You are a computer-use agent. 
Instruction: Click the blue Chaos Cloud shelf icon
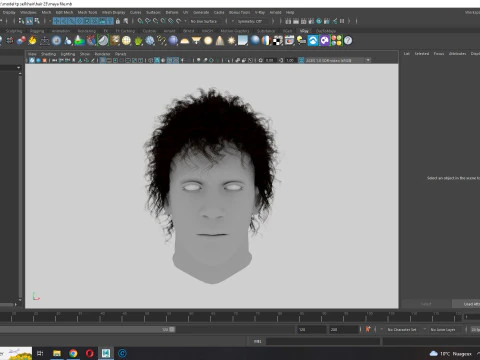pos(313,41)
